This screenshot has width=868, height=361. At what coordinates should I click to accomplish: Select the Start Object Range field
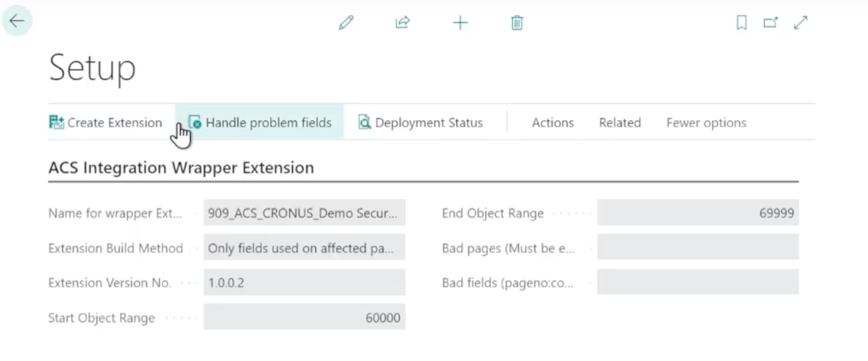coord(304,318)
